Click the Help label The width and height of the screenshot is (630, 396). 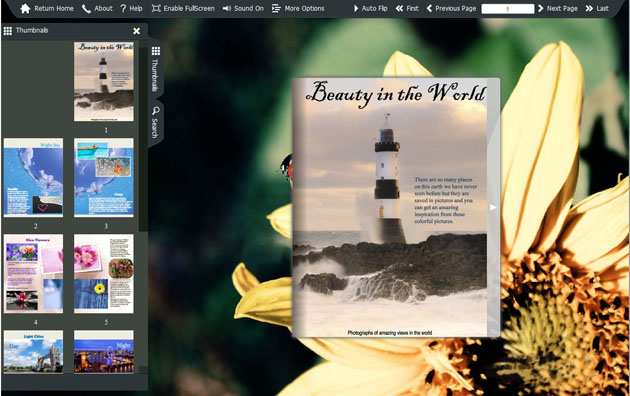click(x=136, y=8)
